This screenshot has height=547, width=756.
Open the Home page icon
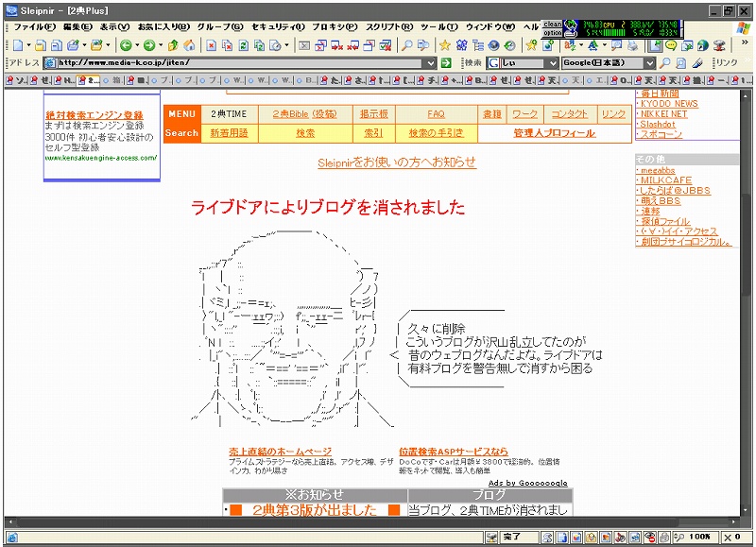point(190,45)
